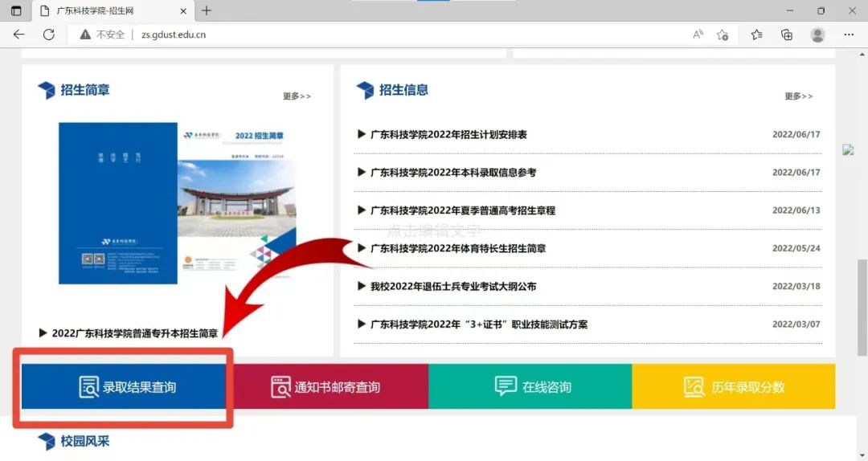The width and height of the screenshot is (868, 461).
Task: Click 更多 link in 招生信息 section
Action: coord(798,96)
